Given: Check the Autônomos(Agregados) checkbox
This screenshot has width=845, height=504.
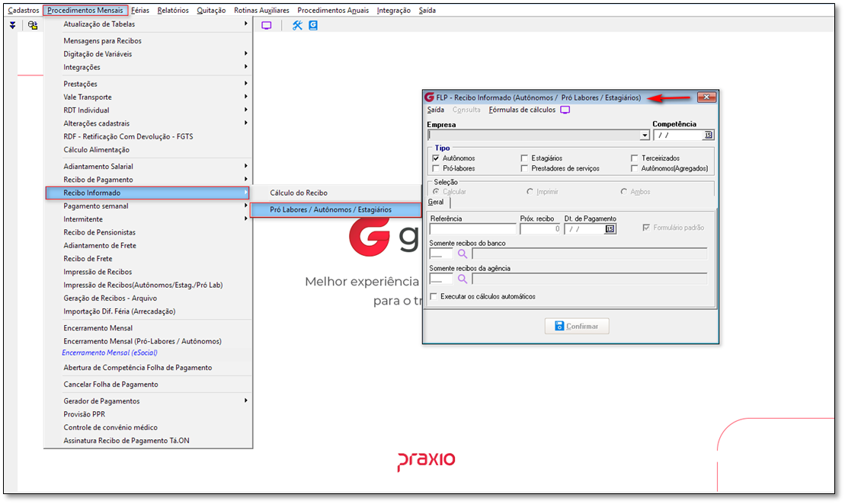Looking at the screenshot, I should tap(634, 168).
